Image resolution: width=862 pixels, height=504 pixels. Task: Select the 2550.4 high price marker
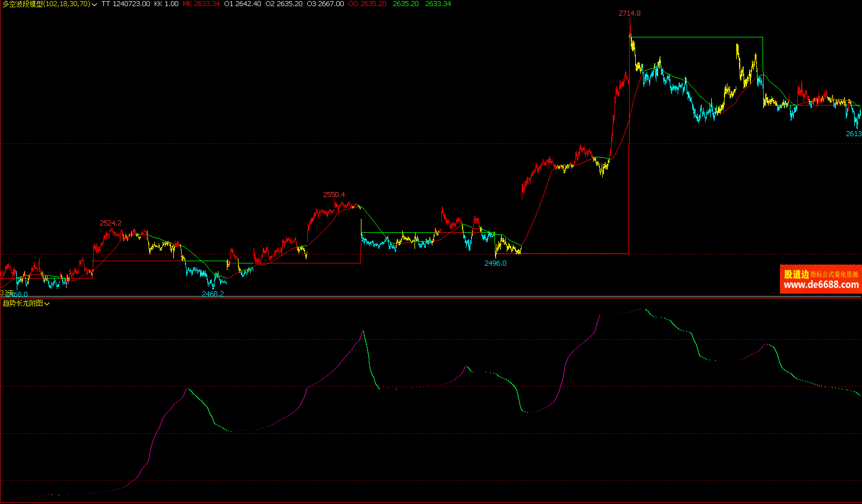click(x=334, y=195)
